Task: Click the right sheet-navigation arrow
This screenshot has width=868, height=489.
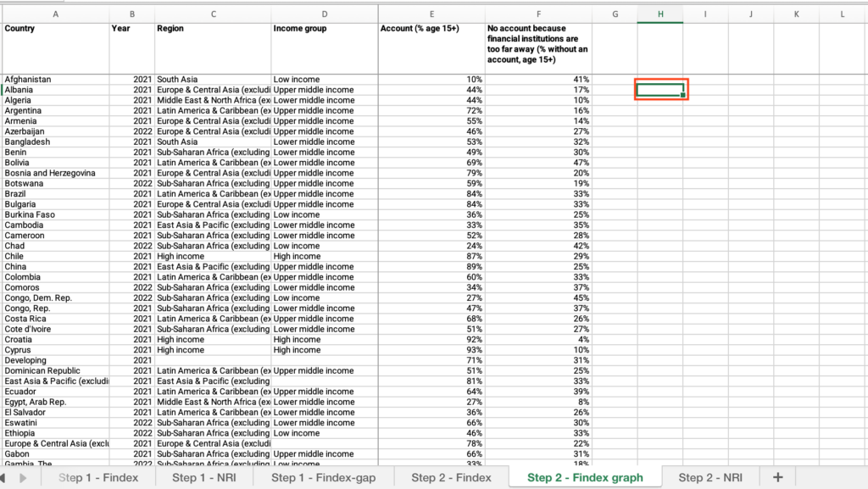Action: 23,477
